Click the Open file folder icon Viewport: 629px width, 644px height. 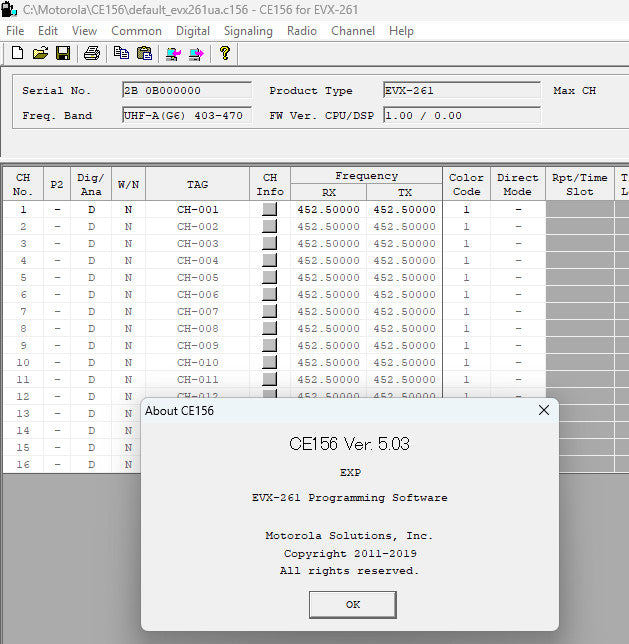point(40,53)
